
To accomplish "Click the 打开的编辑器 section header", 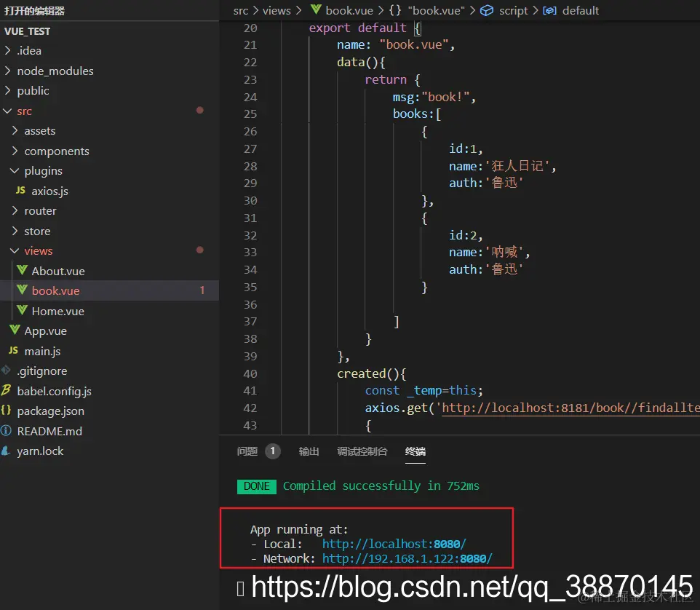I will tap(34, 10).
